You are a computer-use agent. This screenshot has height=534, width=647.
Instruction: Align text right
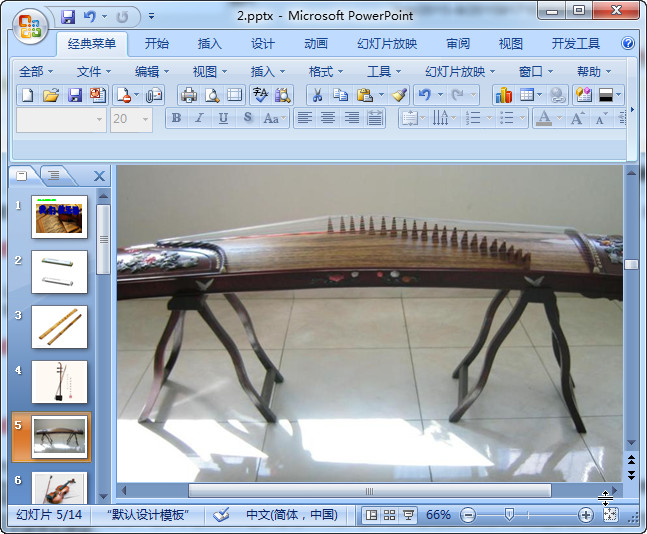pyautogui.click(x=352, y=118)
